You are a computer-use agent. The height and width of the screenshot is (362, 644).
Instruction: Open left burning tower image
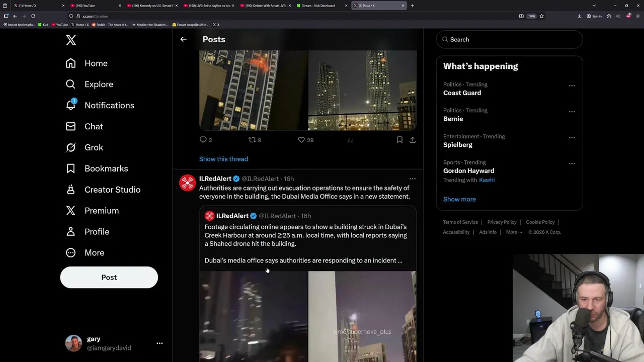tap(254, 90)
